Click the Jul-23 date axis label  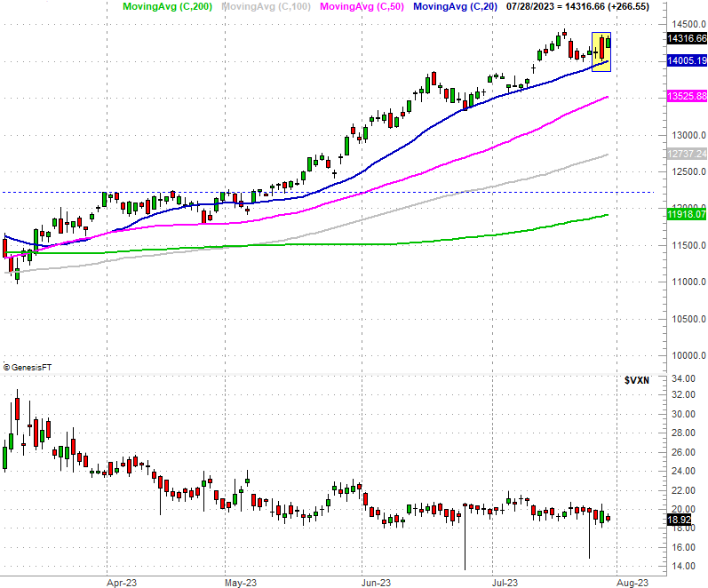coord(505,582)
